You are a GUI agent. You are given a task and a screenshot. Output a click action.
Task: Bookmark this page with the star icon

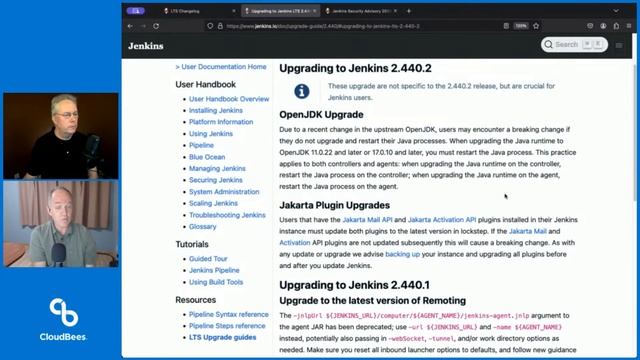point(536,26)
